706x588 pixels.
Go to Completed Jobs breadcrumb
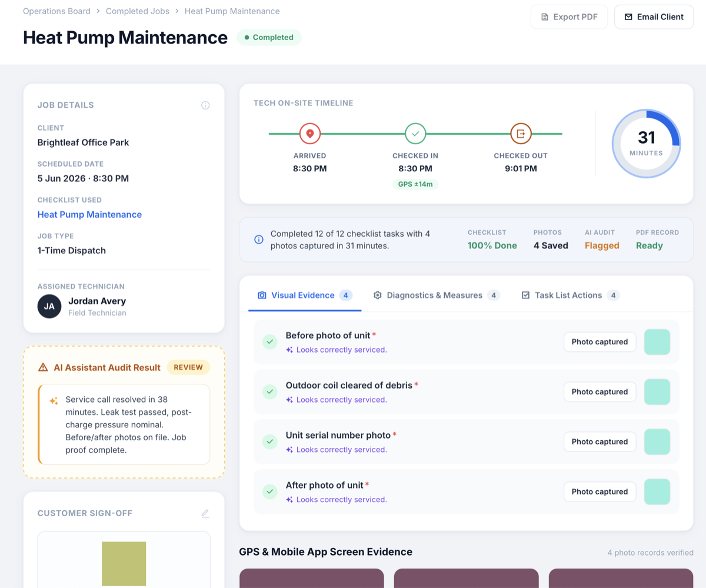pyautogui.click(x=138, y=11)
